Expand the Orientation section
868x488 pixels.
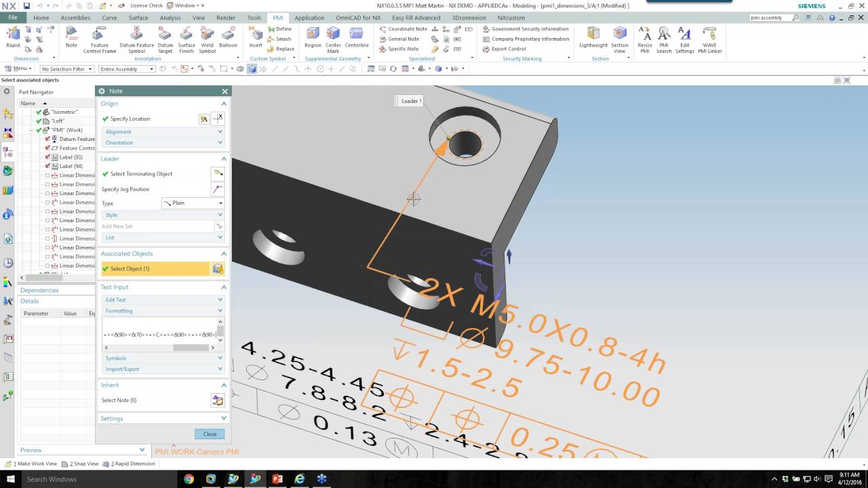click(163, 142)
